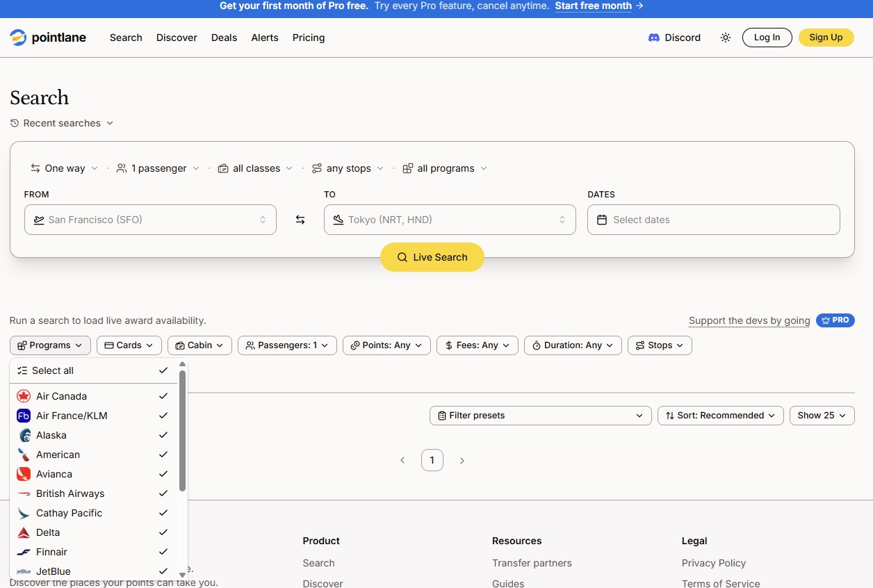The image size is (873, 588).
Task: Click the Select all list icon
Action: tap(22, 370)
